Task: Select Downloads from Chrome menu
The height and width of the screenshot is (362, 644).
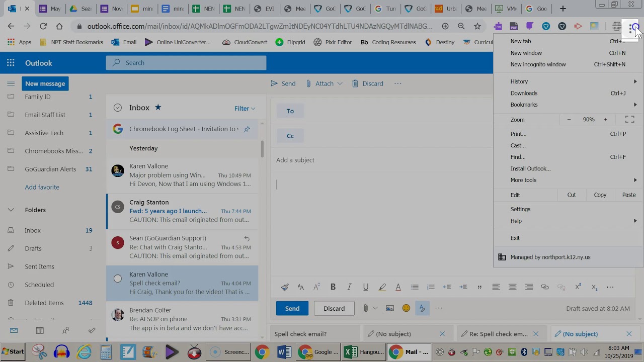Action: pos(568,93)
